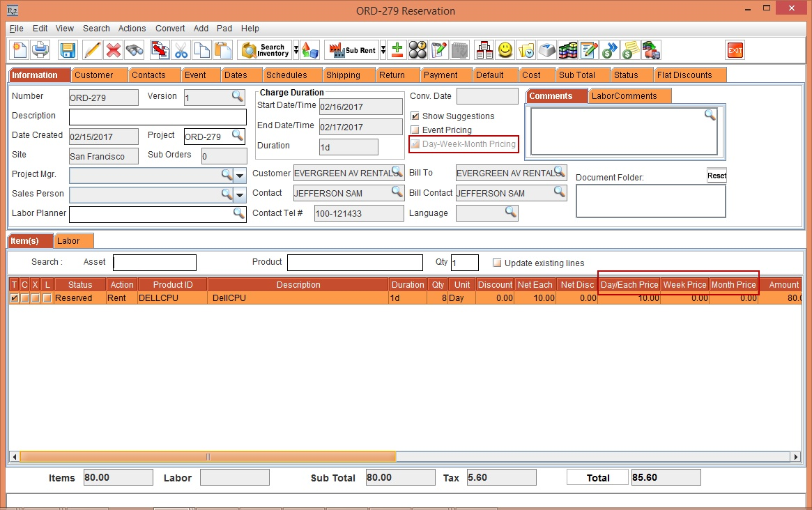
Task: Expand the Project Mgr. dropdown arrow
Action: [240, 175]
